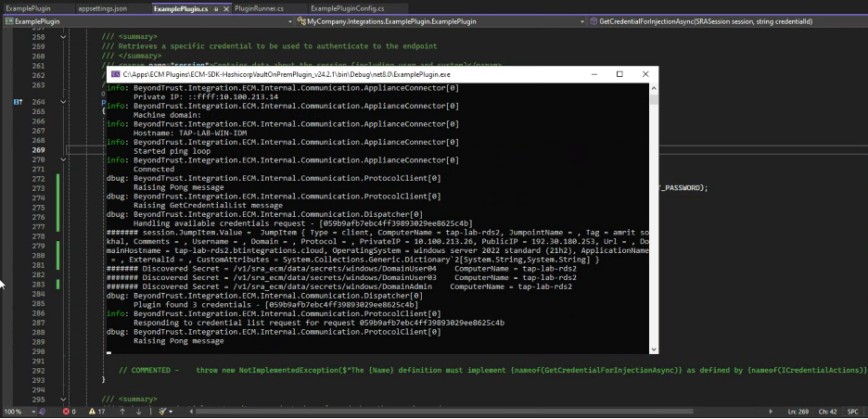Pin the ExamplePlugin.cs tab
Screen dimensions: 868x419
[216, 9]
